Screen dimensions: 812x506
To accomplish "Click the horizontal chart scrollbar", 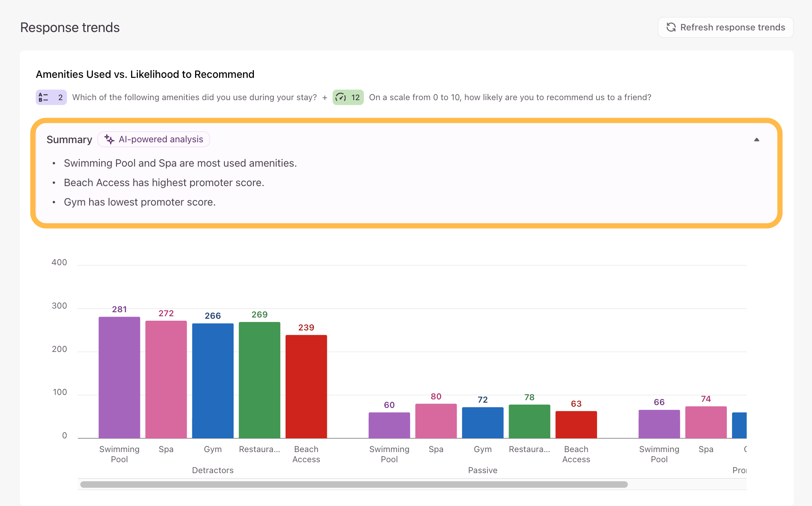I will pos(354,485).
